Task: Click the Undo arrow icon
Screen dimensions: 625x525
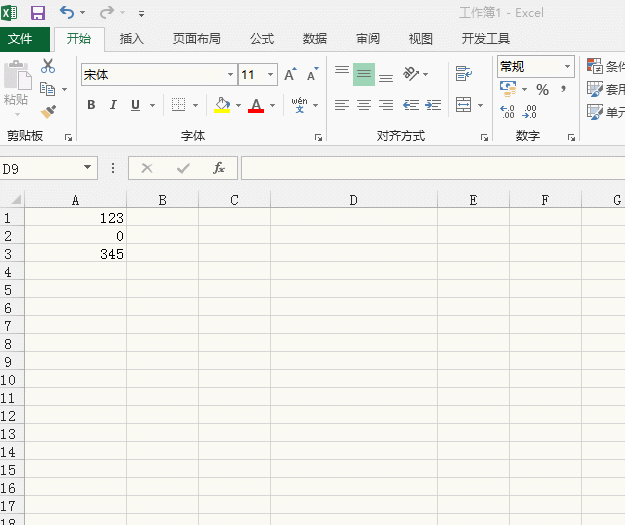Action: pos(67,13)
